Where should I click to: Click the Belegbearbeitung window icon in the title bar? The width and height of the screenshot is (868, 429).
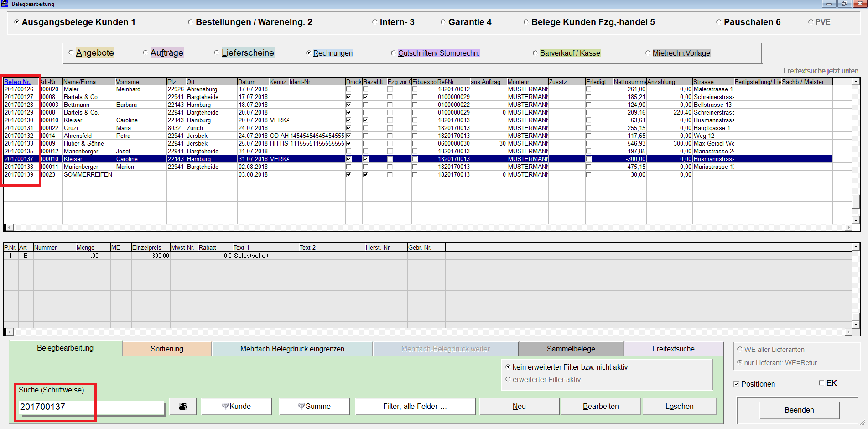click(5, 4)
